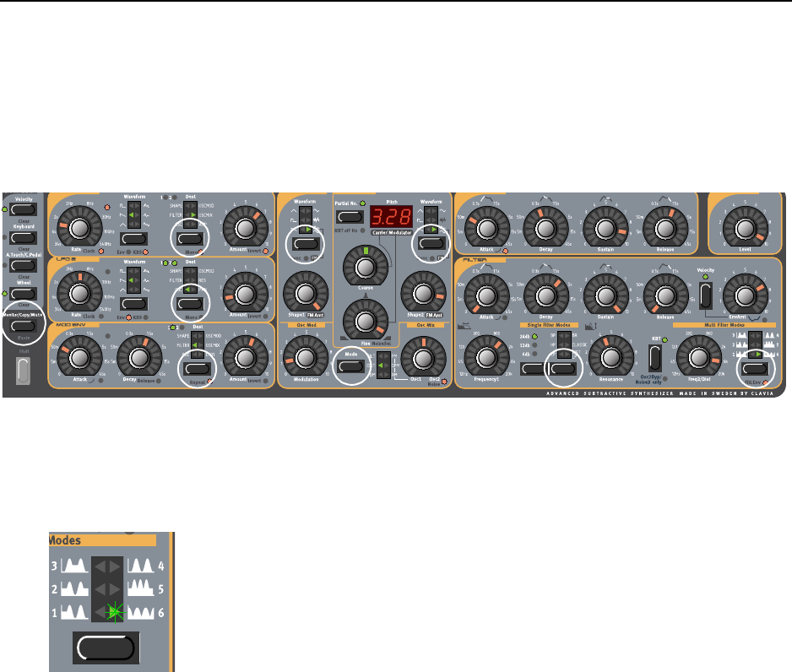This screenshot has width=792, height=672.
Task: Click mode 3 filter shape icon in inset
Action: (75, 565)
